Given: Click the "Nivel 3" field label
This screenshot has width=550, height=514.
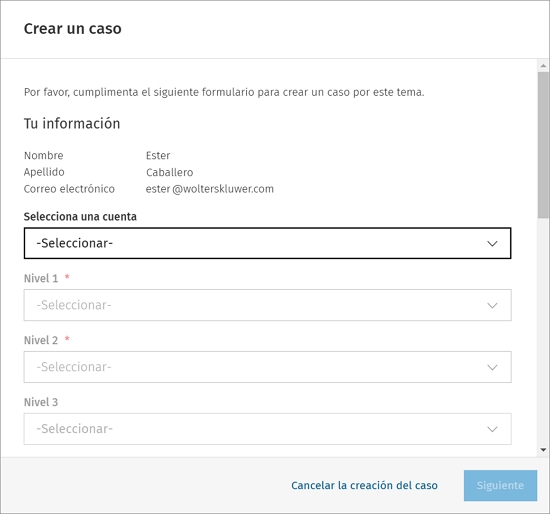Looking at the screenshot, I should (41, 402).
